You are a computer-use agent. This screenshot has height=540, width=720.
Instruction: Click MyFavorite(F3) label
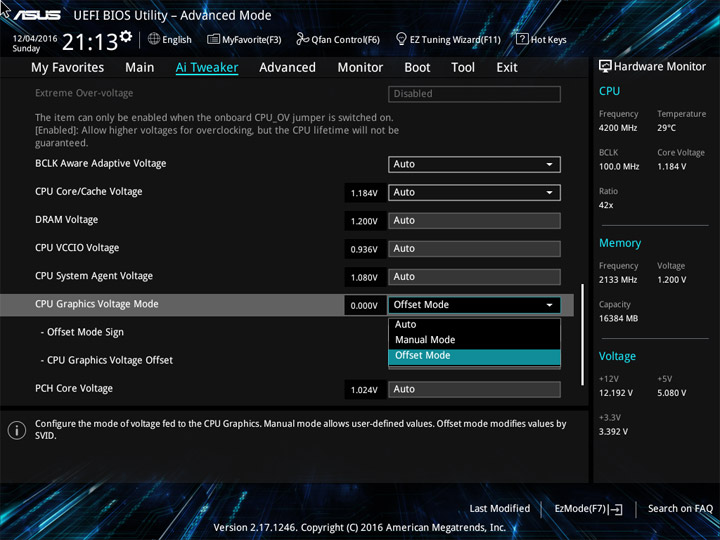point(252,40)
